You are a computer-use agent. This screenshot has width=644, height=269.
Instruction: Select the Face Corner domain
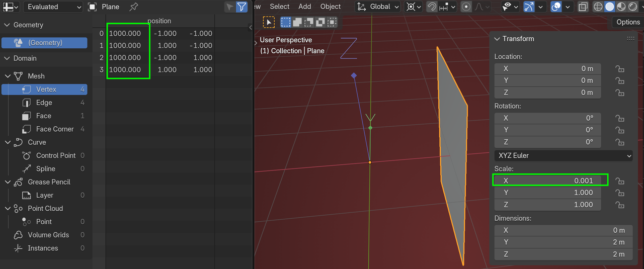pos(54,129)
